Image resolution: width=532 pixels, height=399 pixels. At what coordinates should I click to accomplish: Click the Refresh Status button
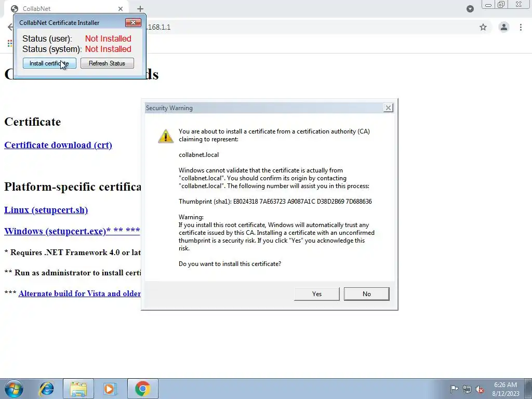click(107, 63)
